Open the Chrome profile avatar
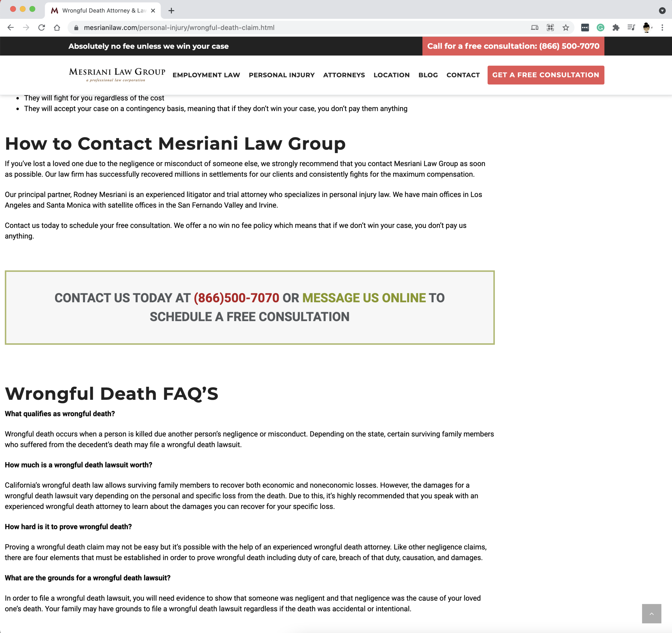Screen dimensions: 672x633 point(647,28)
